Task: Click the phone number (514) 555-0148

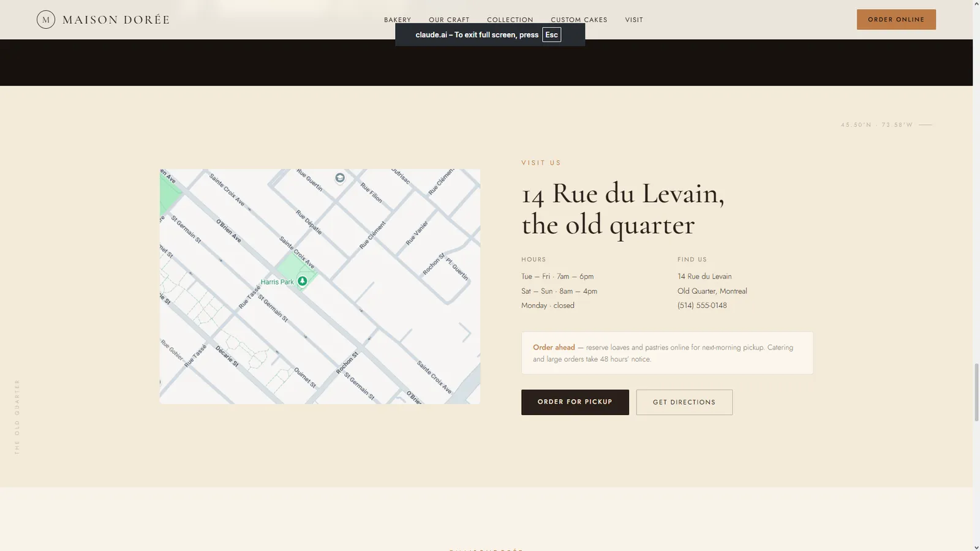Action: 702,305
